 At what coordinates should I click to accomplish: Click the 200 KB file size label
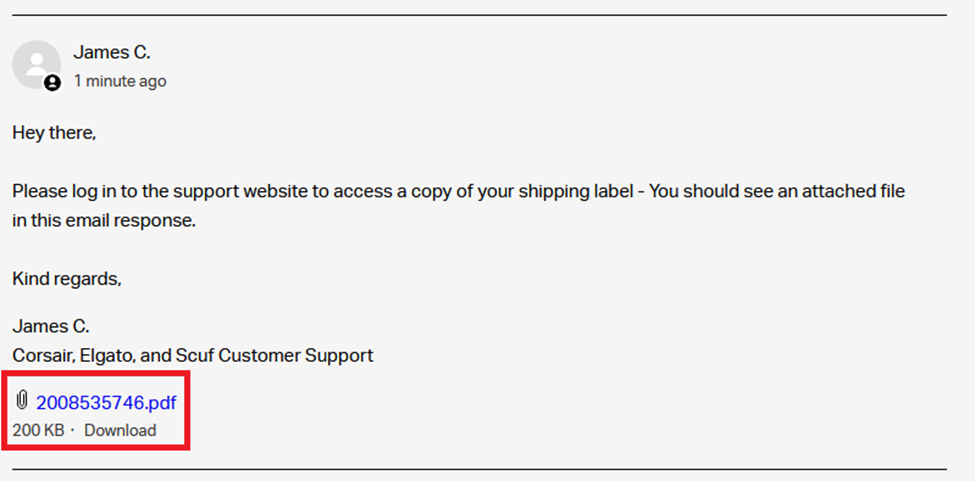pos(38,431)
